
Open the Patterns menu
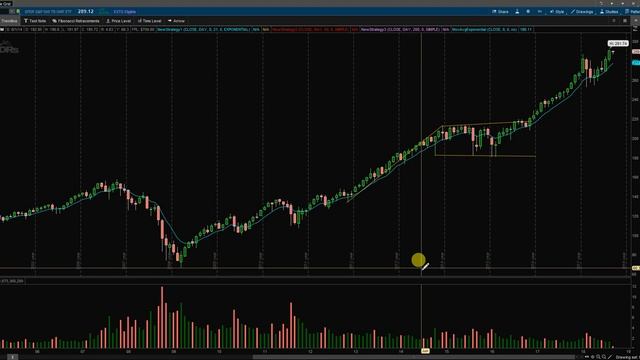coord(632,11)
